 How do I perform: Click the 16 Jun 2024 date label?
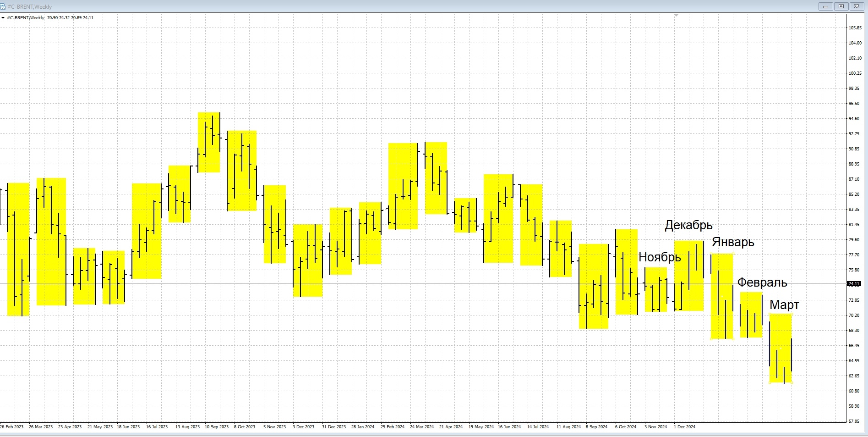509,427
